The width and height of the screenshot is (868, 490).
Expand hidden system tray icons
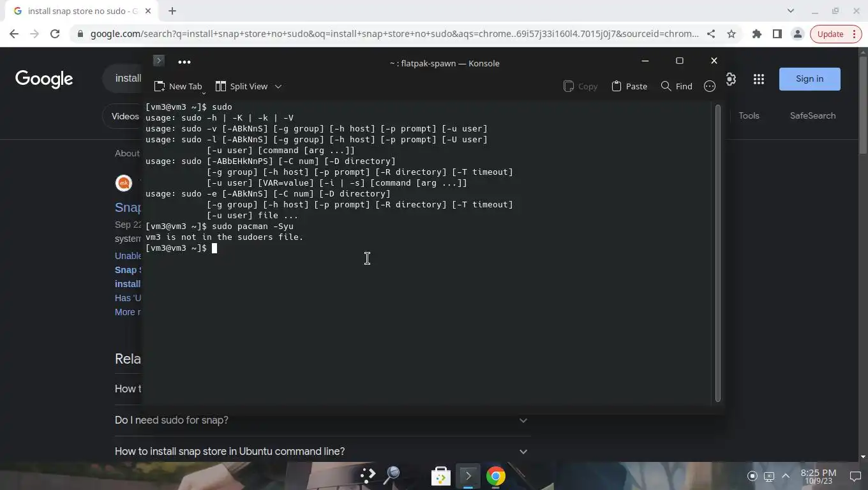(786, 476)
